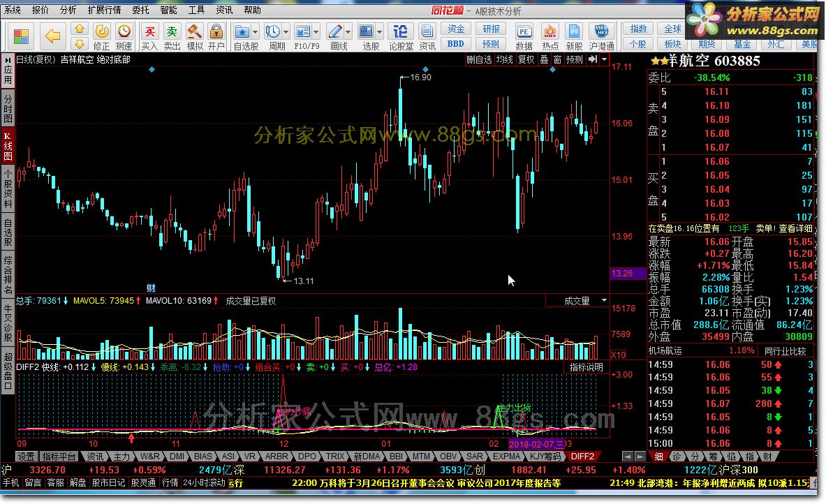The width and height of the screenshot is (826, 504).
Task: Toggle 窗 window split mode
Action: tap(557, 59)
